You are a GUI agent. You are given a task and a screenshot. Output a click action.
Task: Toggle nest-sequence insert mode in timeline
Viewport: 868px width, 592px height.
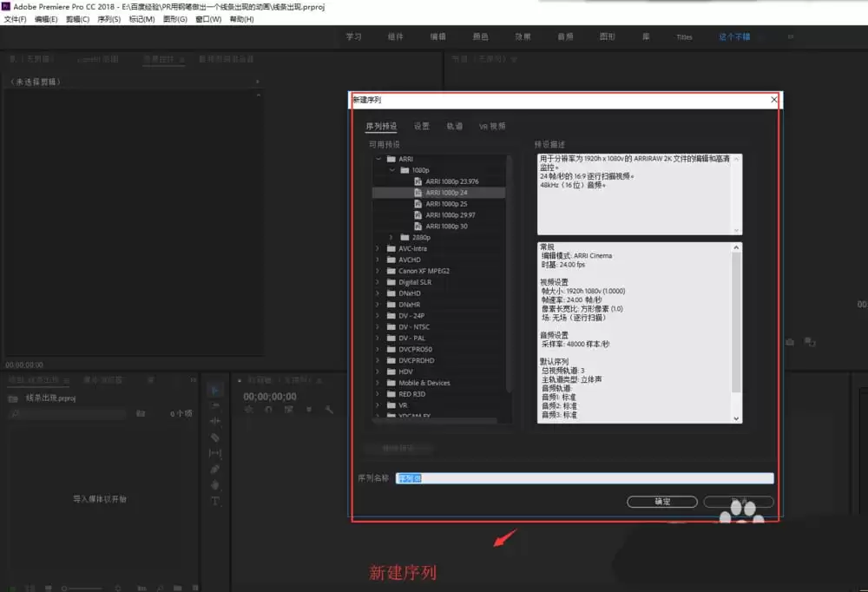248,410
